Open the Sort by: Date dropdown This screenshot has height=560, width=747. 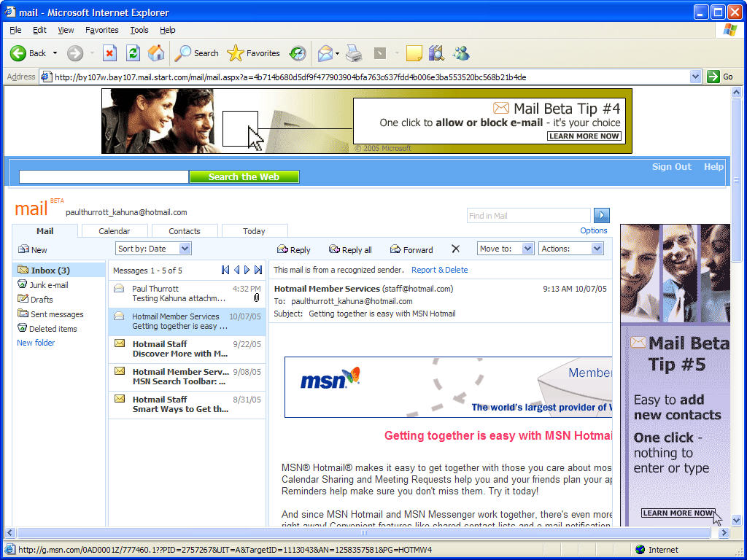(x=153, y=249)
